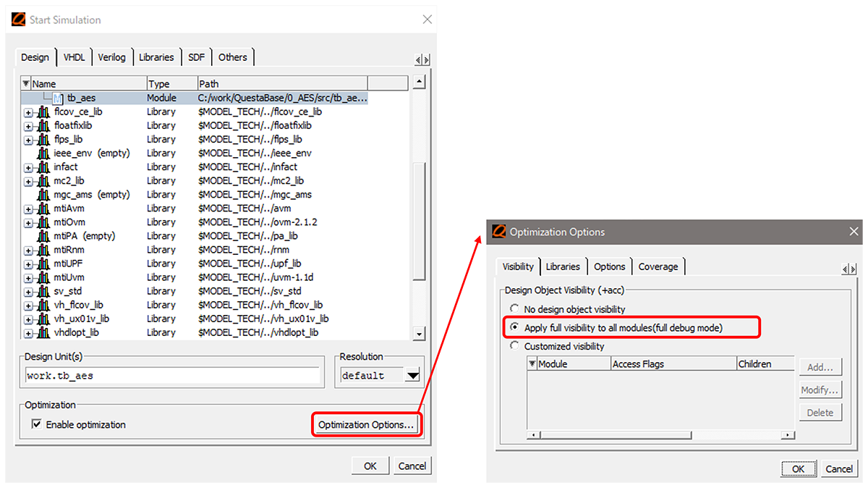Click the flcov_ce_lib library icon
This screenshot has height=488, width=868.
pos(43,112)
